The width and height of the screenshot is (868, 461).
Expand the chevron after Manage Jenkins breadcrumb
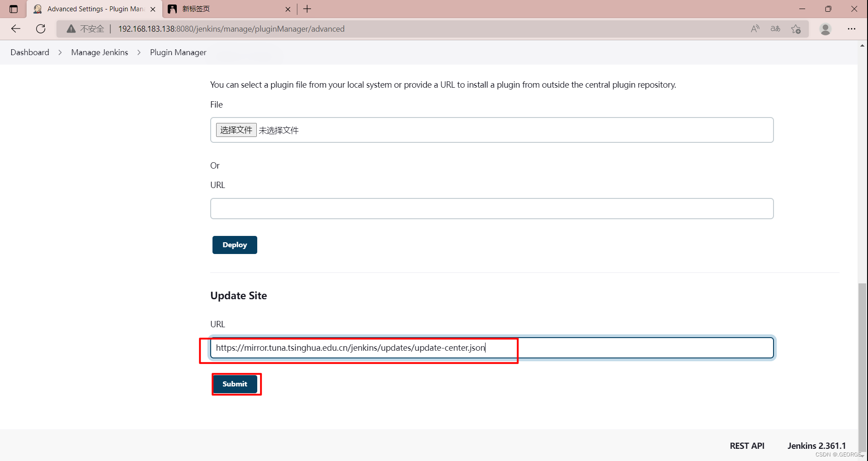point(139,52)
